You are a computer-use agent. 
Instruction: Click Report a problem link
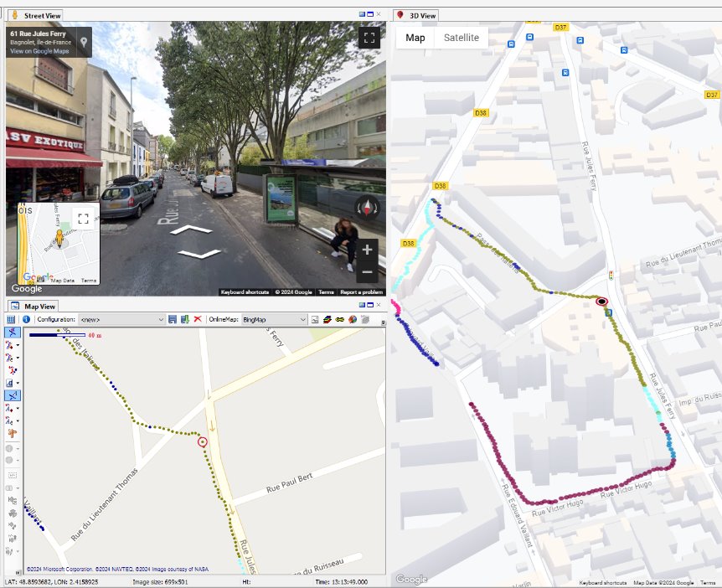click(362, 292)
